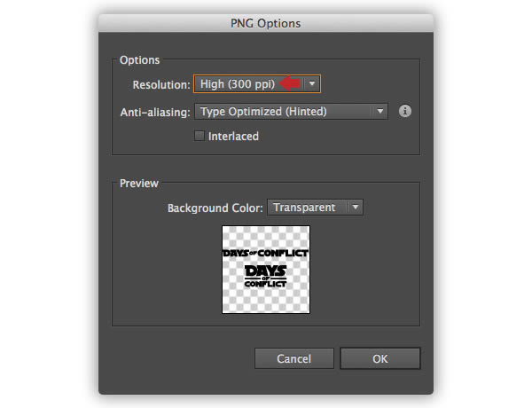Click the Resolution label
This screenshot has width=532, height=408.
point(161,84)
